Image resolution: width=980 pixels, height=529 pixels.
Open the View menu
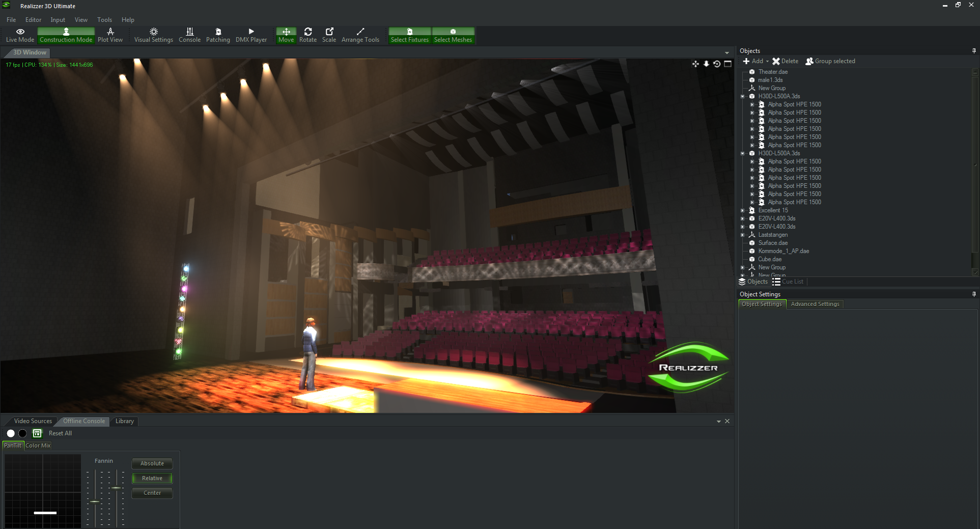pos(81,20)
